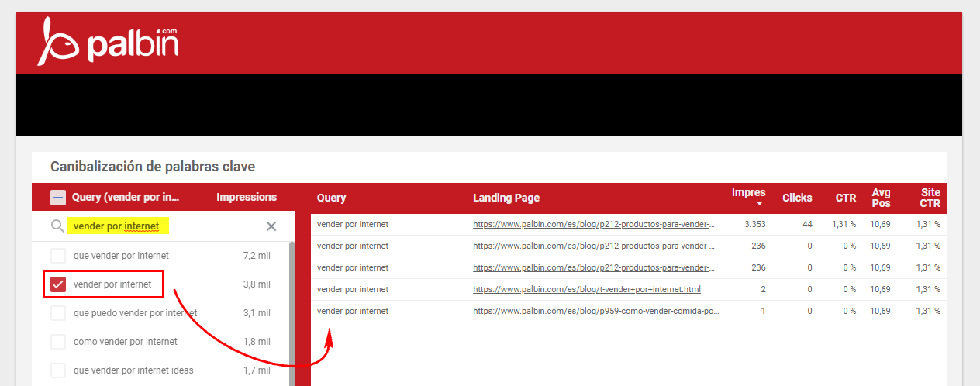Click the Query column header in the results table
Viewport: 980px width, 386px height.
[332, 198]
